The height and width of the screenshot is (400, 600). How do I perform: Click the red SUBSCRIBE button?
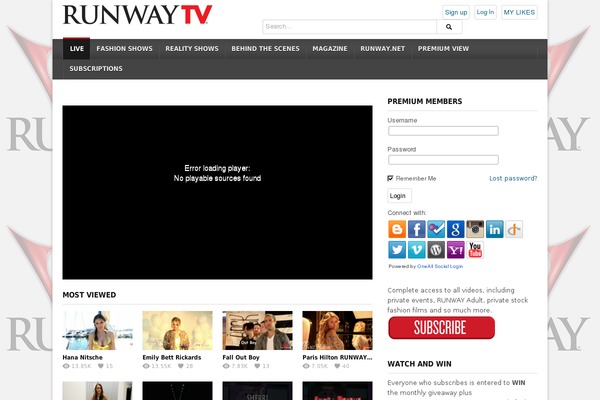(x=441, y=328)
